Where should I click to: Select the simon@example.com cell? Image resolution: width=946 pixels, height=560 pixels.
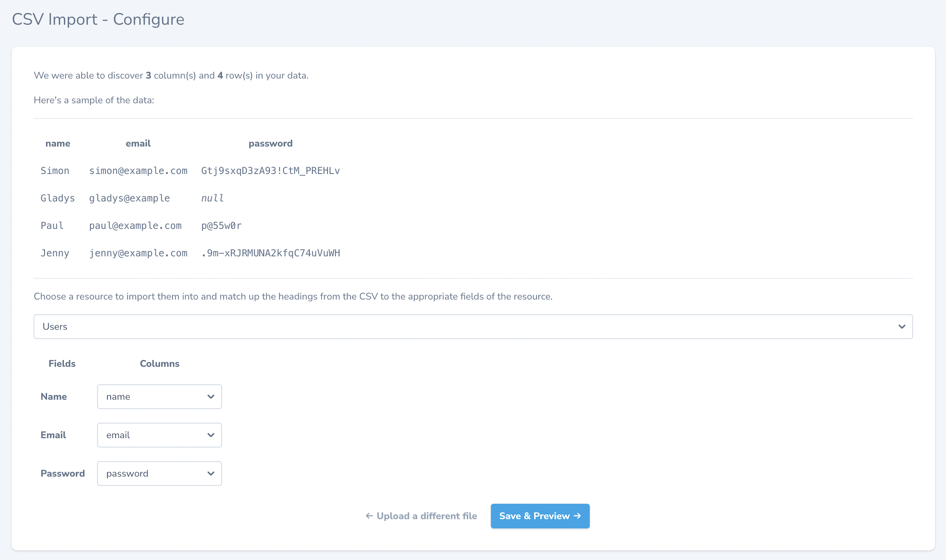138,171
